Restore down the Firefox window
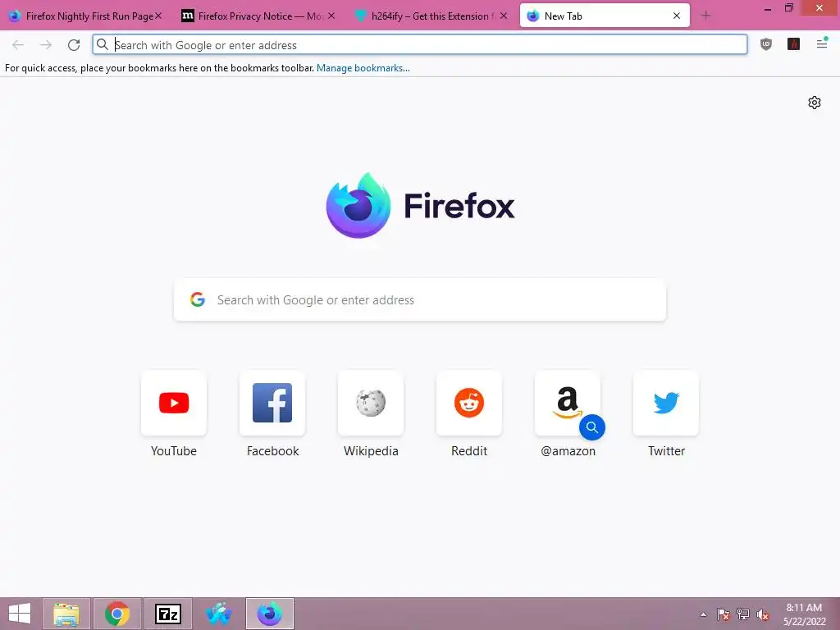 tap(788, 8)
